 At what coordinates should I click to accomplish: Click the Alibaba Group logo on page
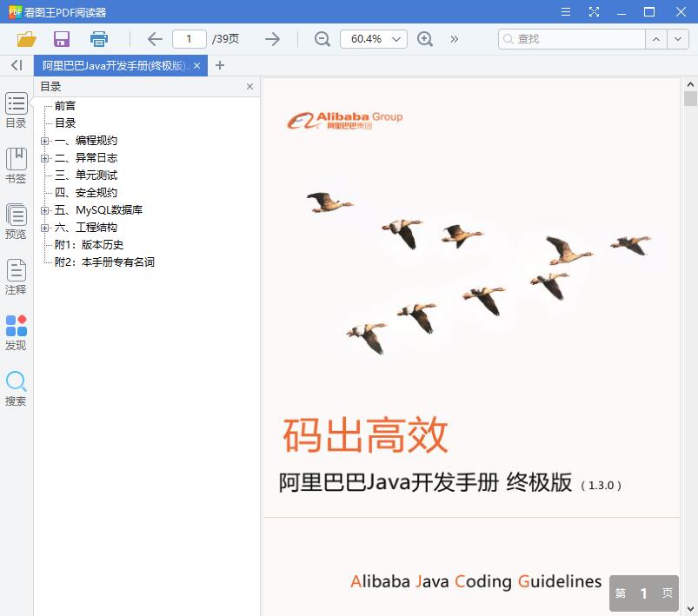(x=345, y=120)
